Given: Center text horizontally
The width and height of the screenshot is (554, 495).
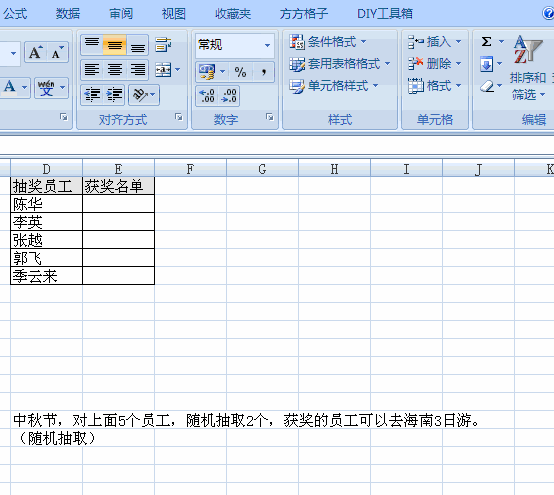Looking at the screenshot, I should (x=114, y=70).
